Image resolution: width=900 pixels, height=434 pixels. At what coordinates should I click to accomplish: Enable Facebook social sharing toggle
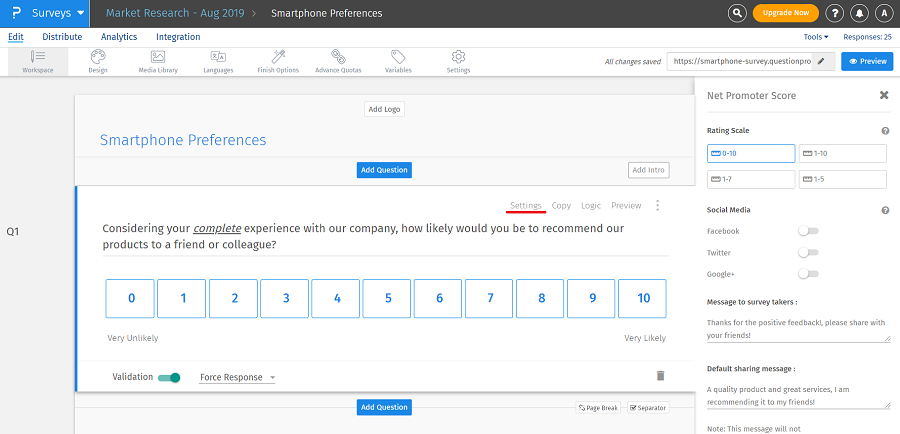point(808,231)
